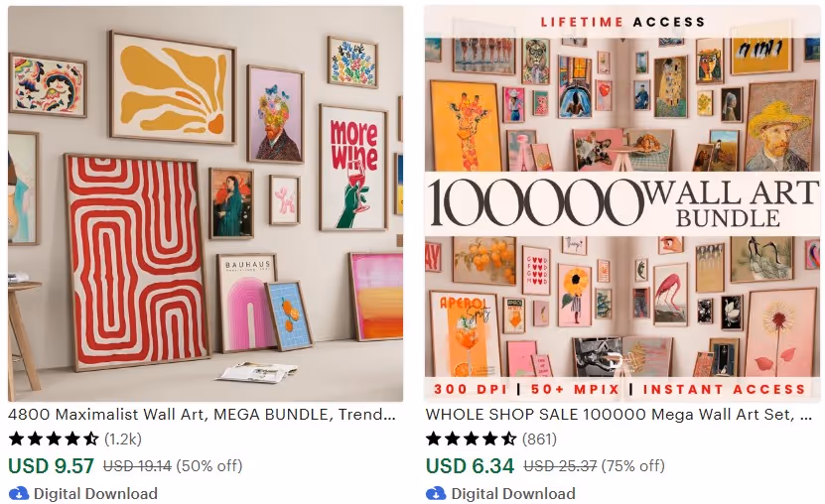This screenshot has height=504, width=825.
Task: Open the (861) reviews count
Action: tap(539, 439)
